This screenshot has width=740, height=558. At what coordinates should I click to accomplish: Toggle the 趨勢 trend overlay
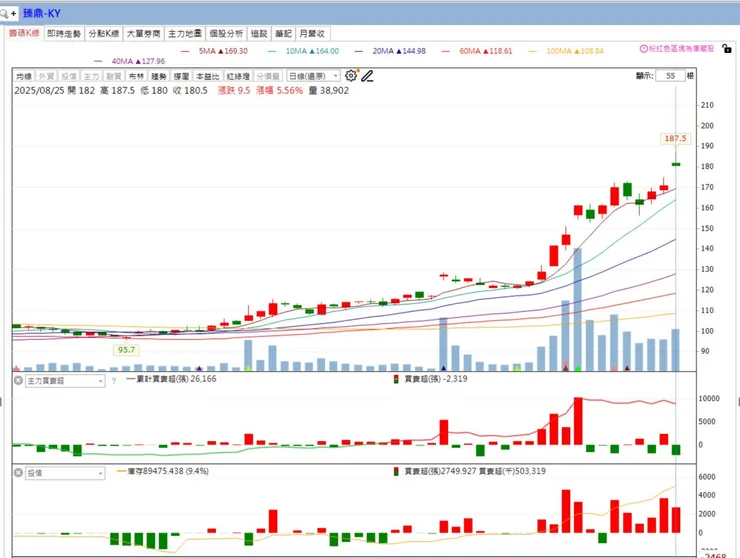click(159, 76)
